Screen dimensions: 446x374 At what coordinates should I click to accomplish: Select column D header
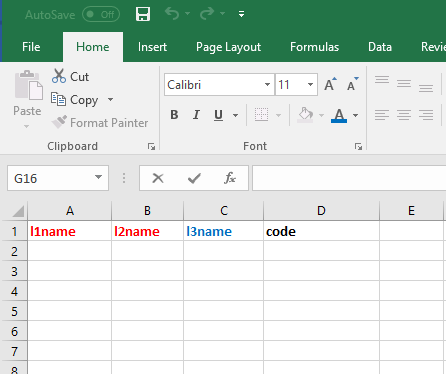pos(321,211)
